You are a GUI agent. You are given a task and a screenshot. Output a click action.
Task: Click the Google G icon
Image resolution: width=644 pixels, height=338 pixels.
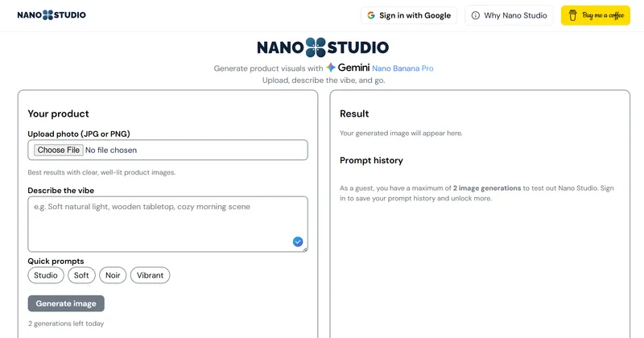(371, 15)
